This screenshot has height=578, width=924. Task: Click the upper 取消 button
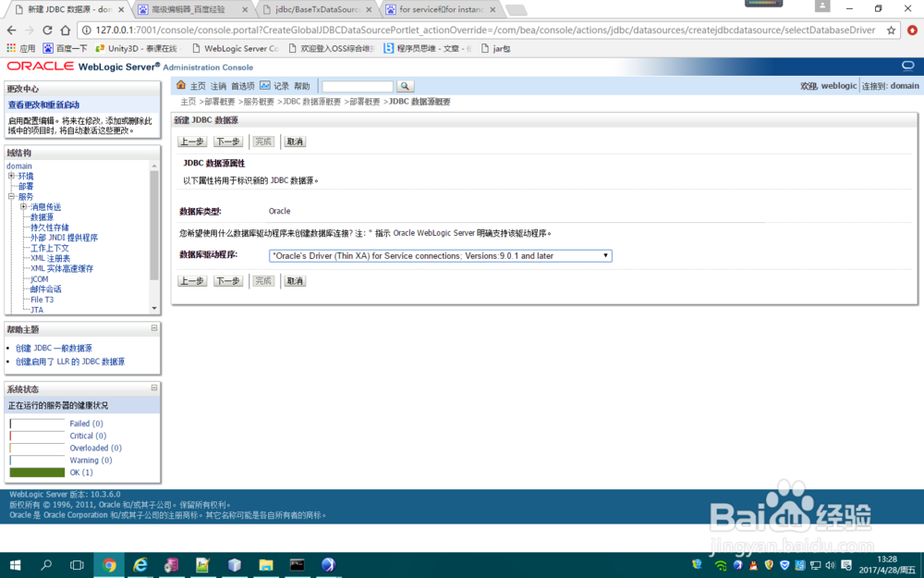tap(295, 141)
